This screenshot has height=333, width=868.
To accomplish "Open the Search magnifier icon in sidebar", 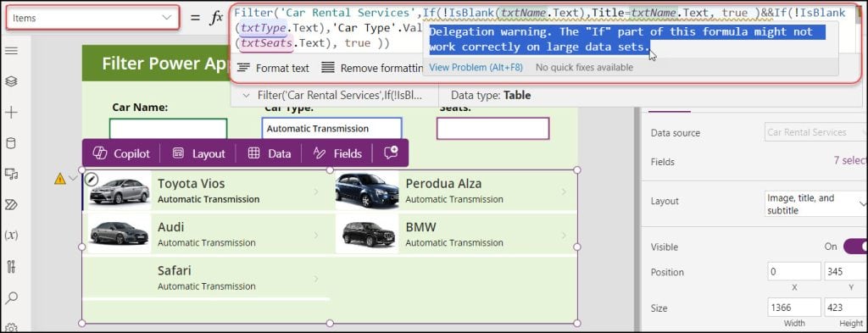I will (11, 297).
